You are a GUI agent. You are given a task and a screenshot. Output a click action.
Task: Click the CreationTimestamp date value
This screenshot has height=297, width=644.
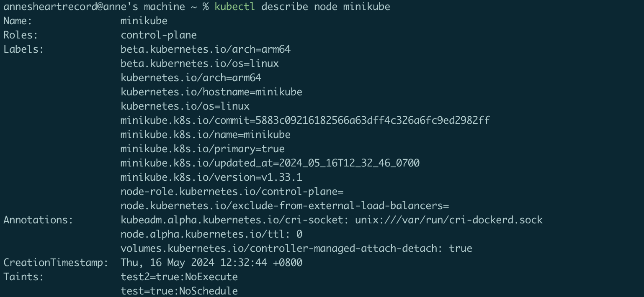pos(211,263)
